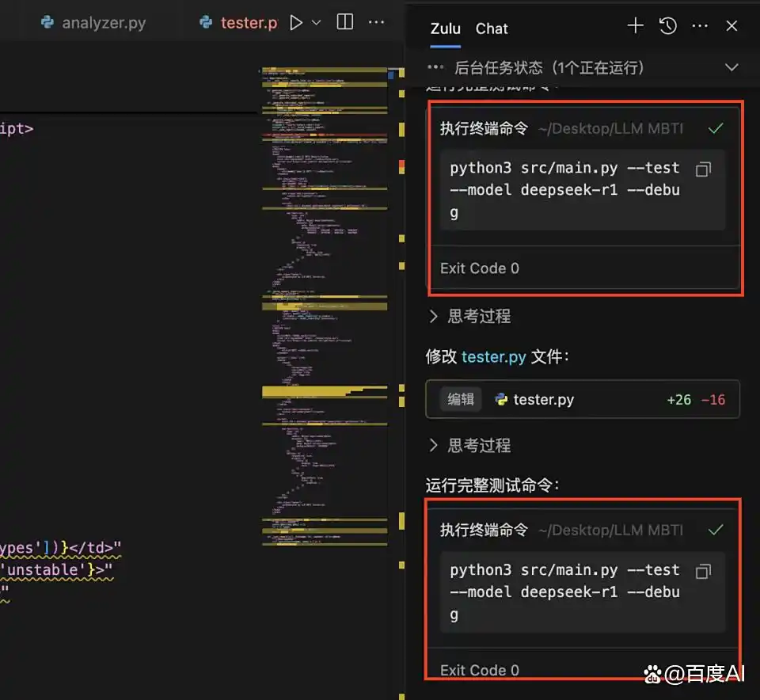Open the run options dropdown chevron
This screenshot has height=700, width=760.
tap(315, 22)
